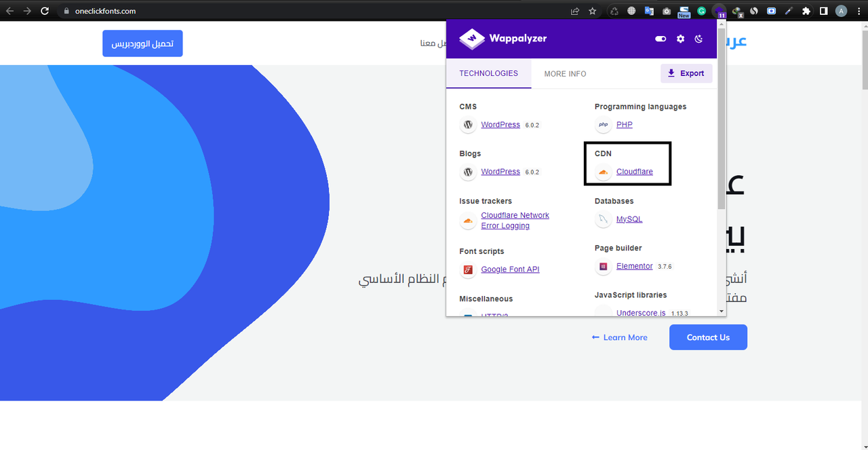Click the CMS category heading
Screen dimensions: 868x450
click(x=468, y=107)
